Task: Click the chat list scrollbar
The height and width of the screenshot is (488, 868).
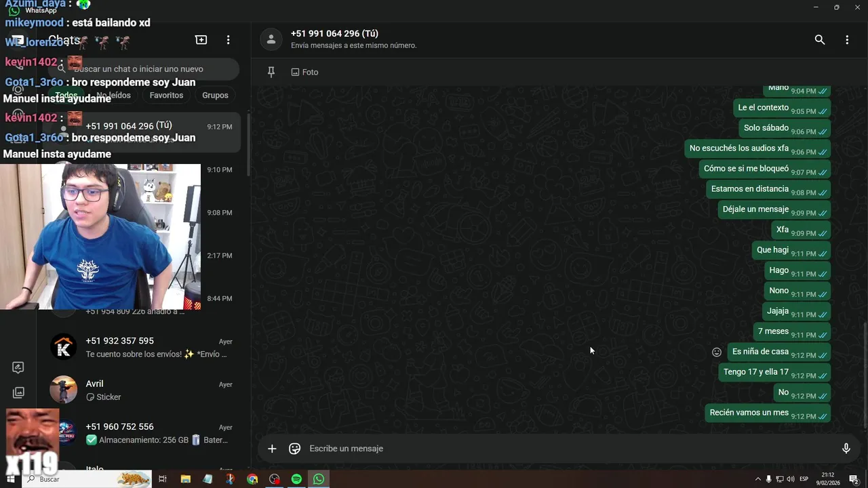Action: click(248, 146)
